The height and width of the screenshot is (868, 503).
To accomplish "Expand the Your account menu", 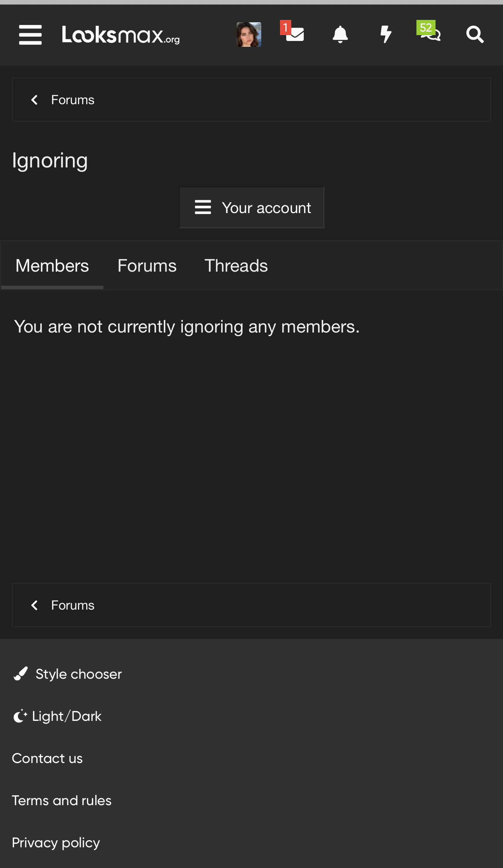I will point(252,208).
